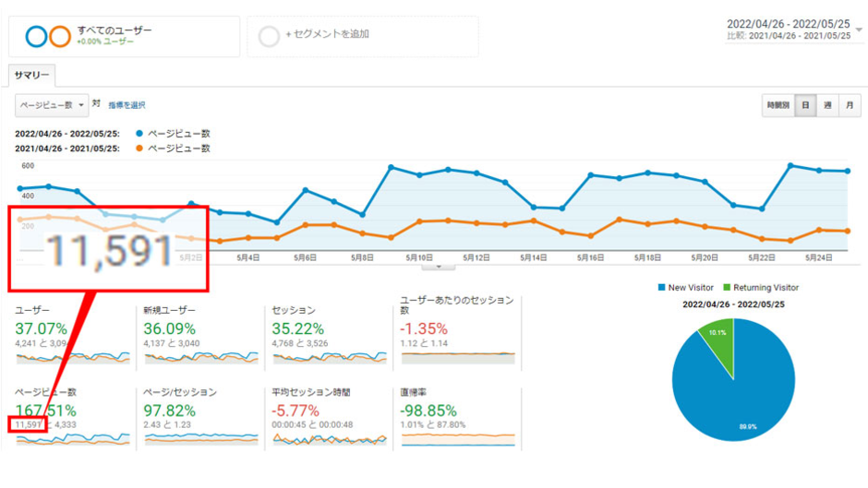Click the 指標を選択 link
This screenshot has width=868, height=488.
pyautogui.click(x=127, y=105)
